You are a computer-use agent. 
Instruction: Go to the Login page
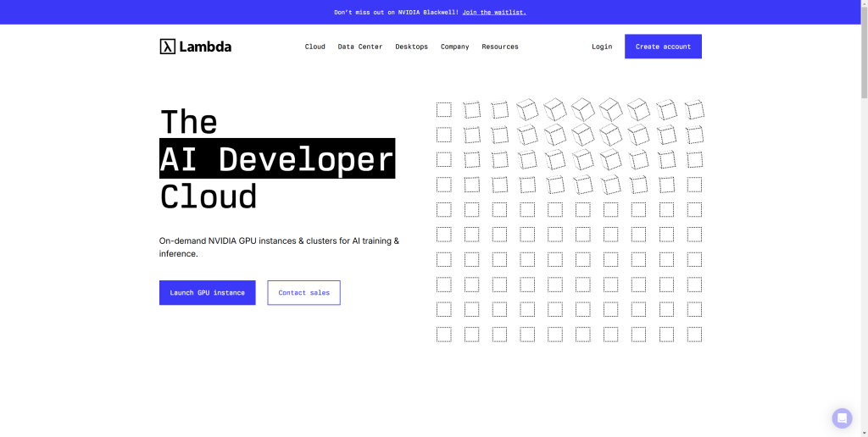[602, 47]
